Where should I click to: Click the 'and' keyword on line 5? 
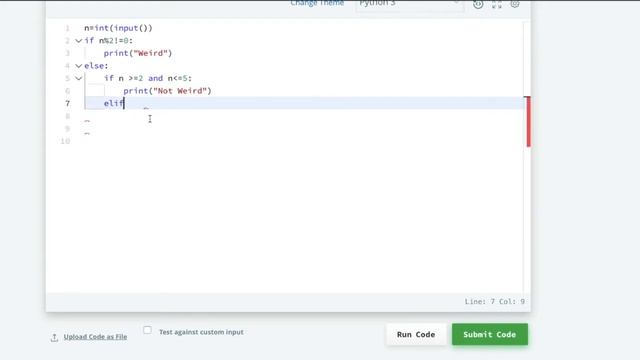(156, 78)
